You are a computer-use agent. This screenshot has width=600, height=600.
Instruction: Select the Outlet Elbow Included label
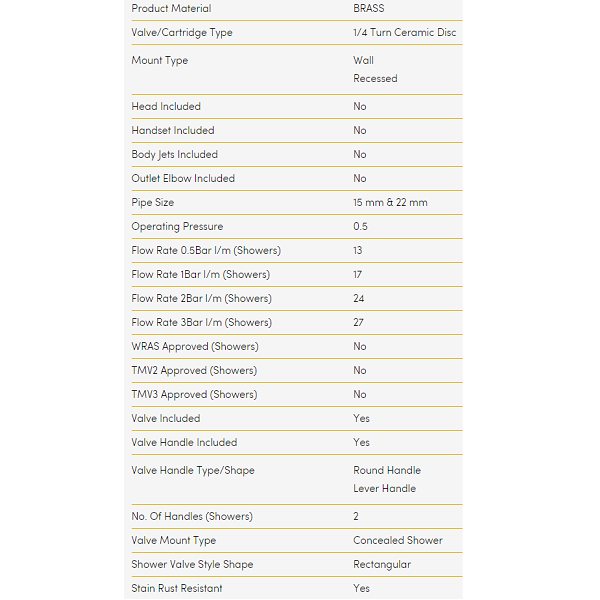click(x=183, y=179)
